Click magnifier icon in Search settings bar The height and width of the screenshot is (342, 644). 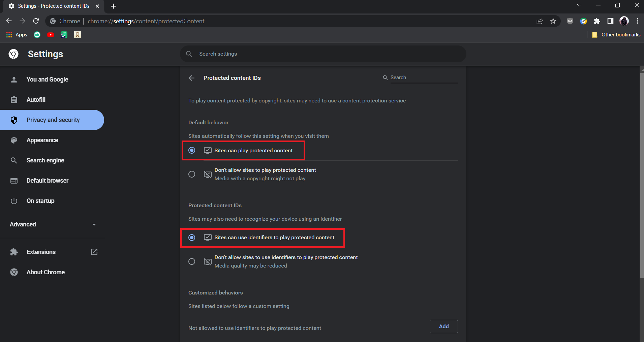tap(189, 54)
